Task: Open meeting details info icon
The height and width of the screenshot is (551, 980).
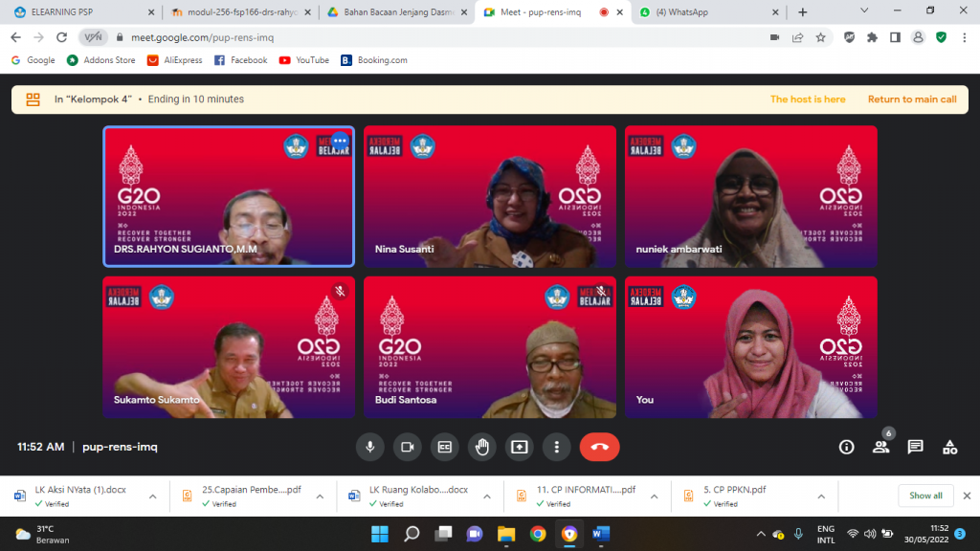Action: [x=846, y=447]
